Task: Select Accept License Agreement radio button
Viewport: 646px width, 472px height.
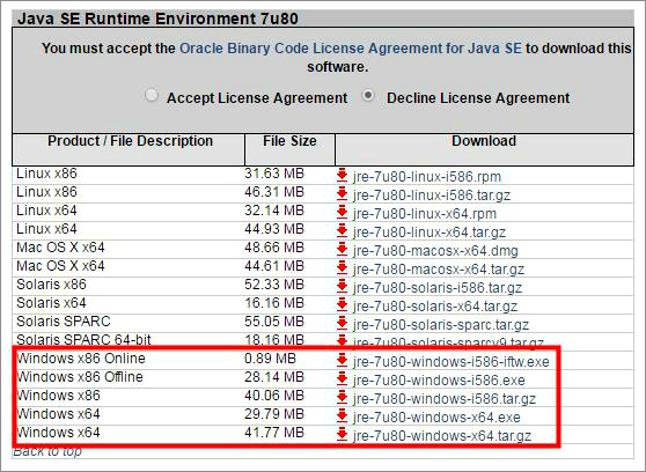Action: (152, 96)
